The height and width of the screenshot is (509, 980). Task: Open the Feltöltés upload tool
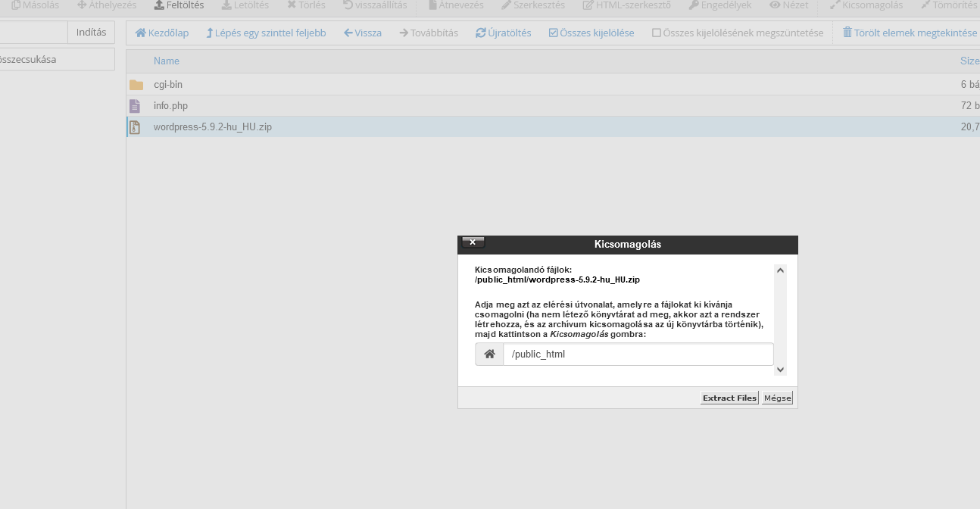point(179,5)
